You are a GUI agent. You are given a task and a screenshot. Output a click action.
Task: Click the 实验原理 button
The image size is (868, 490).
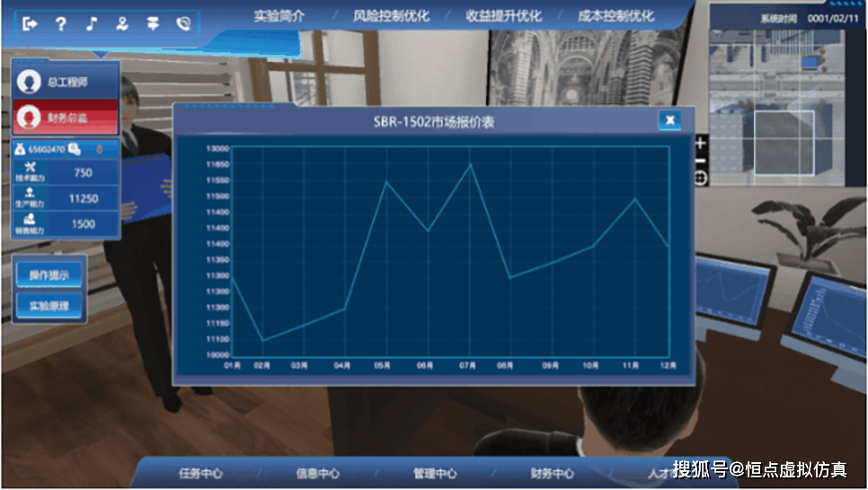(49, 306)
